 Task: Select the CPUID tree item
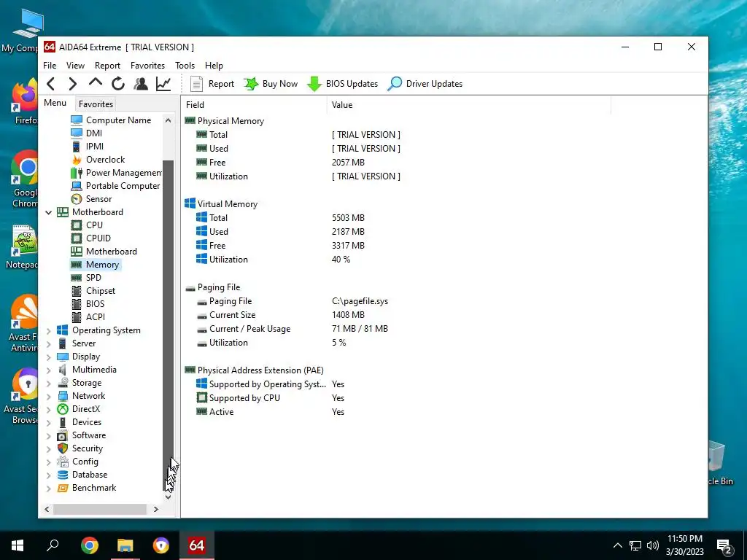point(91,238)
